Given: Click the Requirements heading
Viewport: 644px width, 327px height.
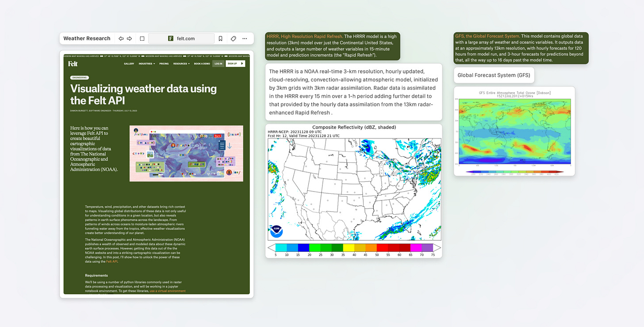Looking at the screenshot, I should [x=96, y=275].
